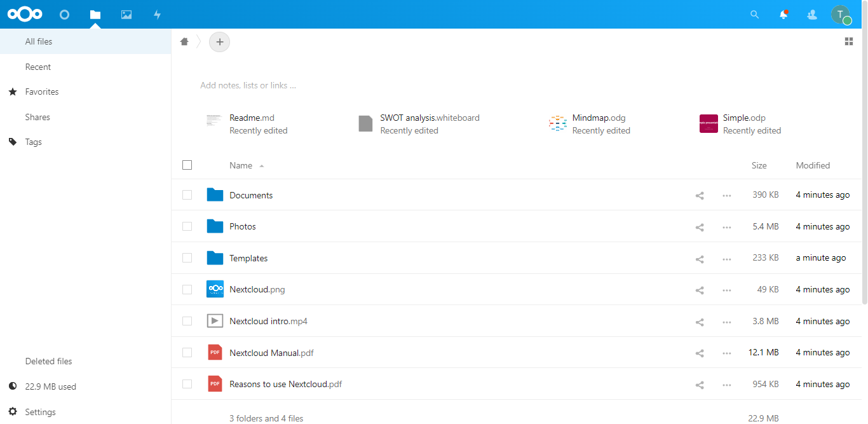Screen dimensions: 868x424
Task: Open the Activity lightning icon
Action: pos(158,14)
